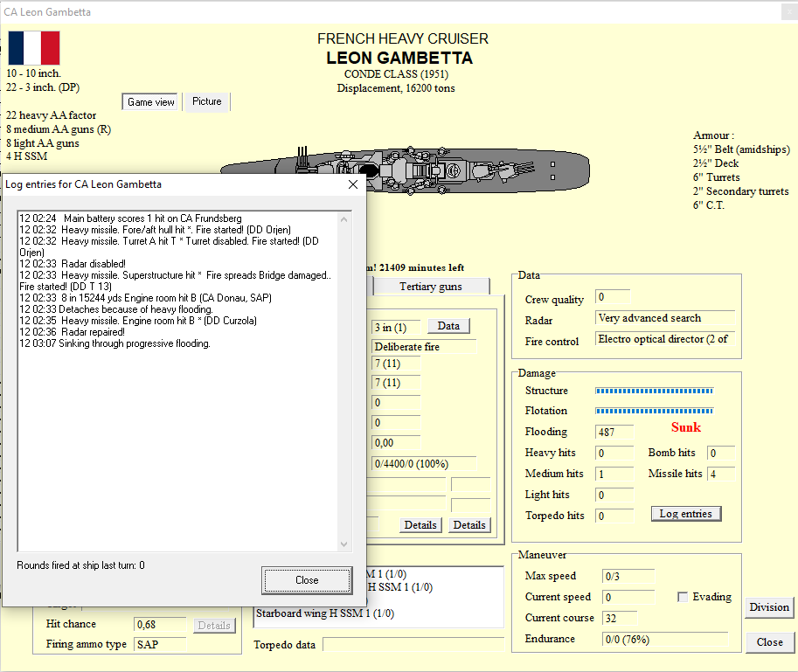798x672 pixels.
Task: Click log line about CA Frundsberg hit
Action: tap(130, 218)
